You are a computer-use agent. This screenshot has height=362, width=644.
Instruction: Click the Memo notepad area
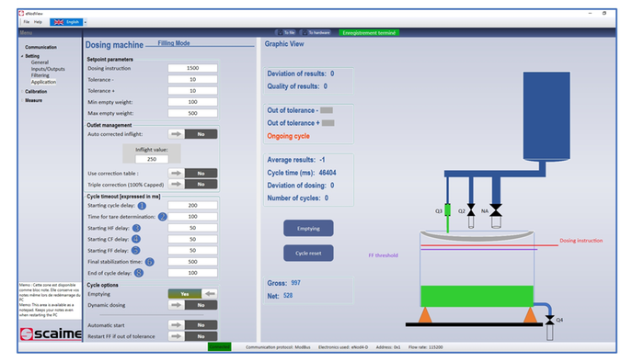(50, 300)
